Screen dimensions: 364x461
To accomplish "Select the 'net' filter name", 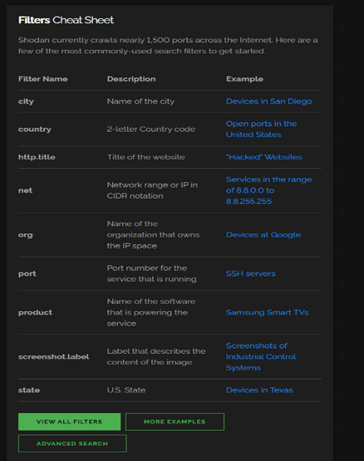I will pyautogui.click(x=25, y=190).
